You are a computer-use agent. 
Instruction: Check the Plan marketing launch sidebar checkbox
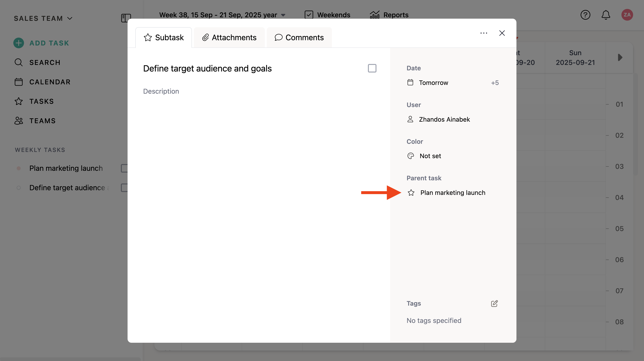124,168
